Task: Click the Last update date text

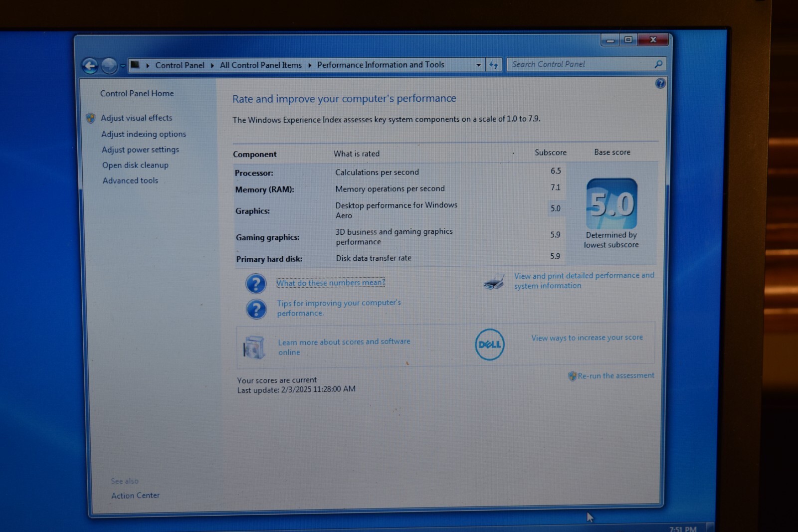Action: tap(296, 389)
